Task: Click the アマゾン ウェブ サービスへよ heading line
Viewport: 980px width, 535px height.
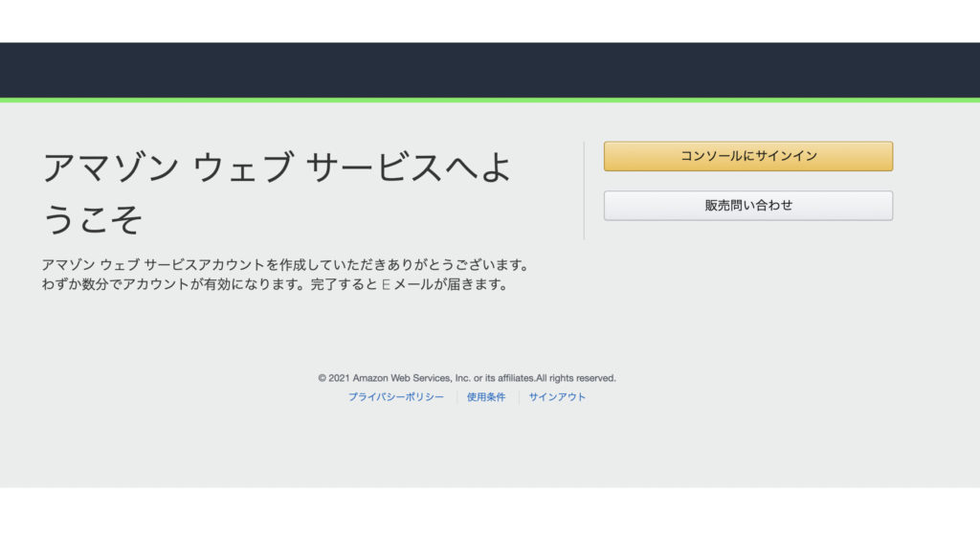Action: tap(278, 168)
